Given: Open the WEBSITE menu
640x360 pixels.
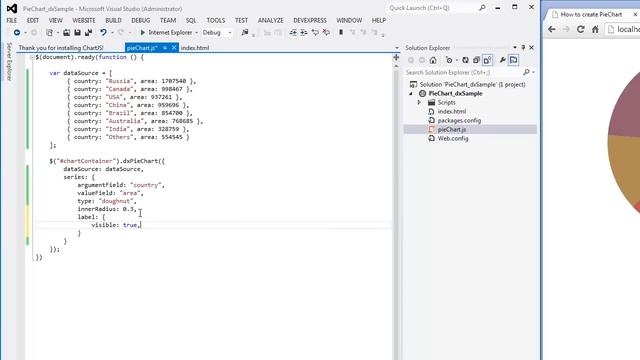Looking at the screenshot, I should (84, 20).
